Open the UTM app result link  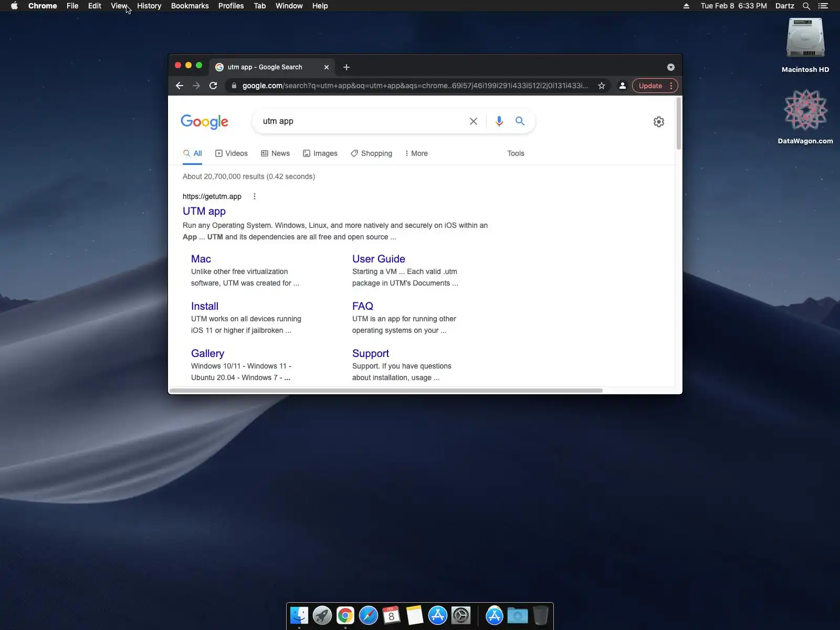click(204, 211)
